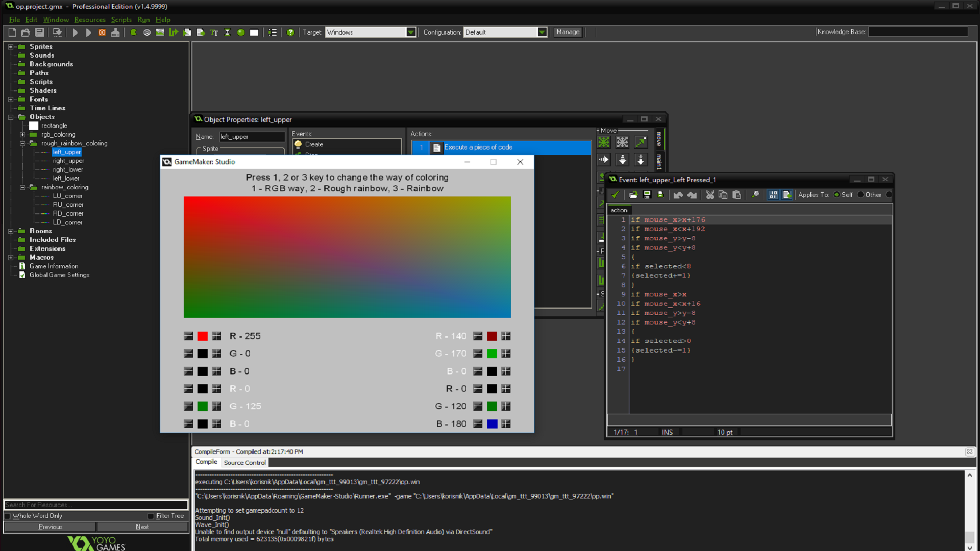Collapse the rough_rainbow_coloring group
Image resolution: width=980 pixels, height=551 pixels.
pos(23,143)
